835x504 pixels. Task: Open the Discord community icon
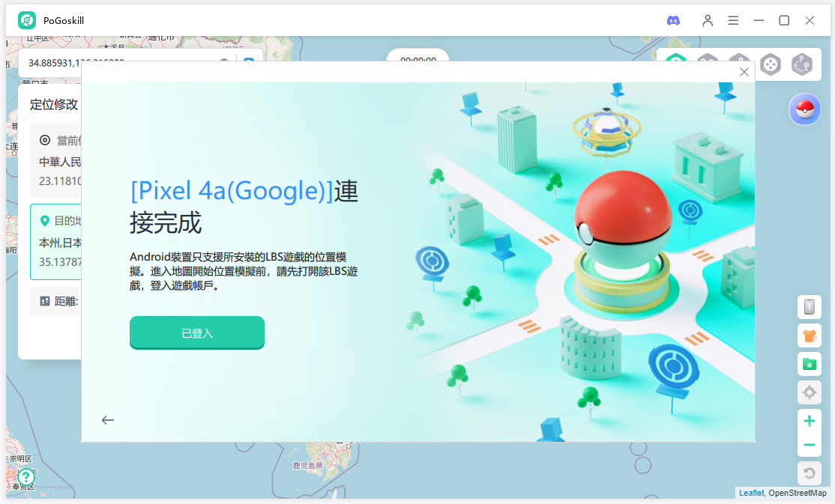point(673,20)
